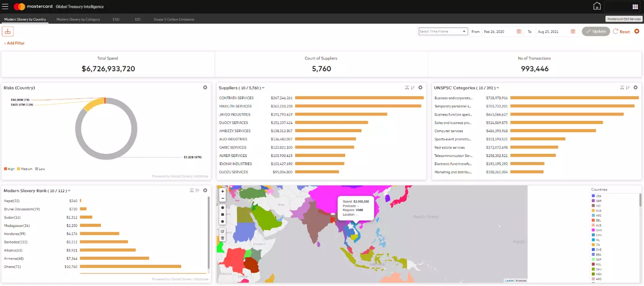Image resolution: width=644 pixels, height=286 pixels.
Task: Click the JAVEO INDUSTRIES supplier label
Action: (x=235, y=115)
